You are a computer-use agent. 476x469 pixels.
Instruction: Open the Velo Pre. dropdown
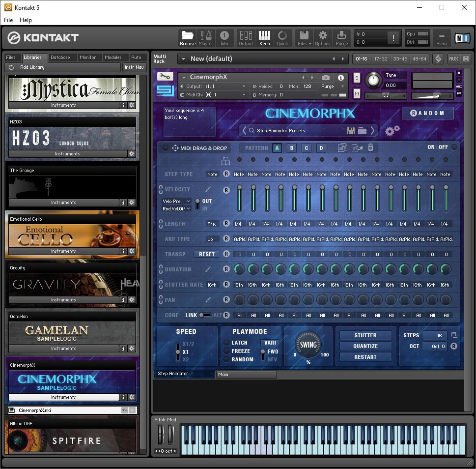pos(176,201)
